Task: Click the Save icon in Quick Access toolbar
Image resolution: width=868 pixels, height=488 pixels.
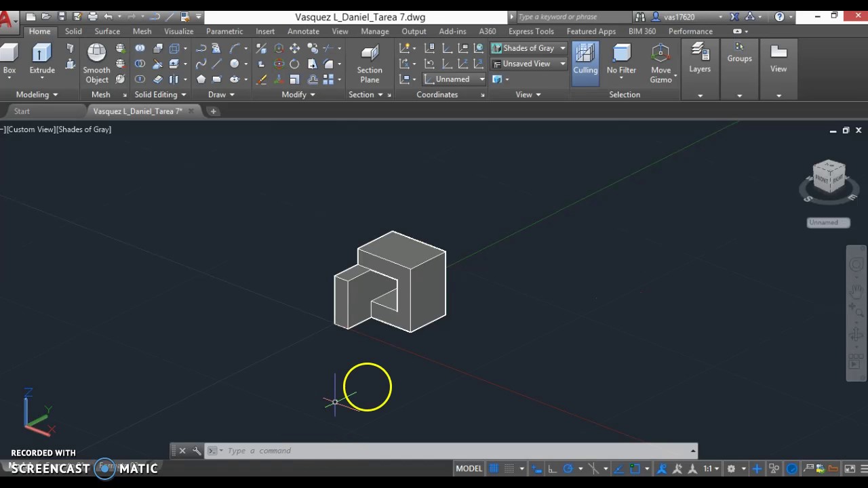Action: click(62, 17)
